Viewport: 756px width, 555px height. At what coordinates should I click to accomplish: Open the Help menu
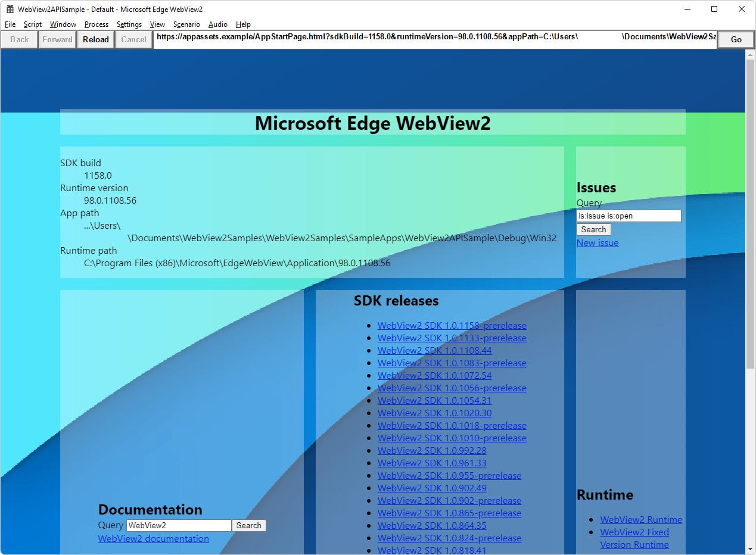point(243,24)
